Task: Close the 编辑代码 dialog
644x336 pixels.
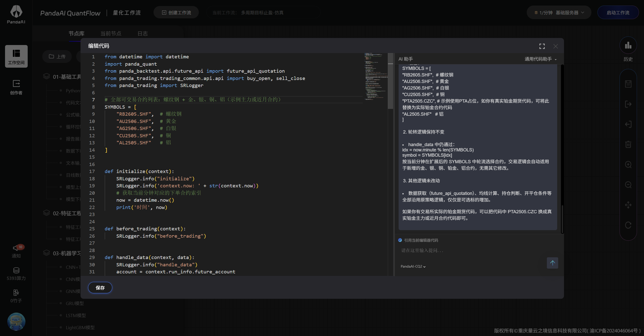Action: pyautogui.click(x=556, y=46)
